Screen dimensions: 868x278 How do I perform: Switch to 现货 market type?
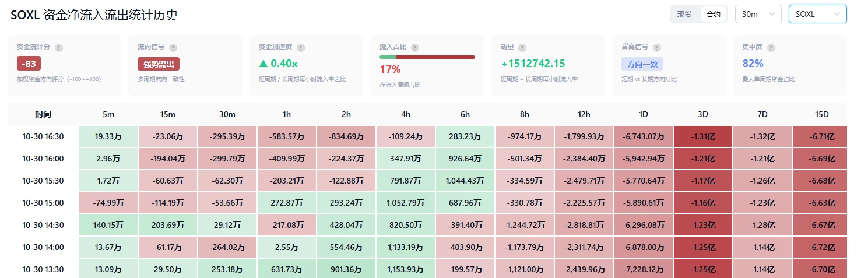(x=684, y=15)
